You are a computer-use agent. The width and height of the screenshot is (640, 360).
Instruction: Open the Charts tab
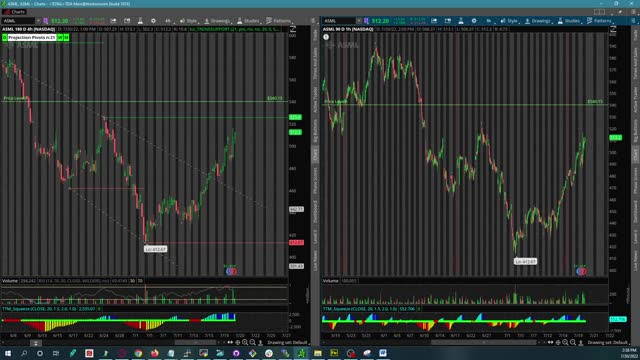14,12
